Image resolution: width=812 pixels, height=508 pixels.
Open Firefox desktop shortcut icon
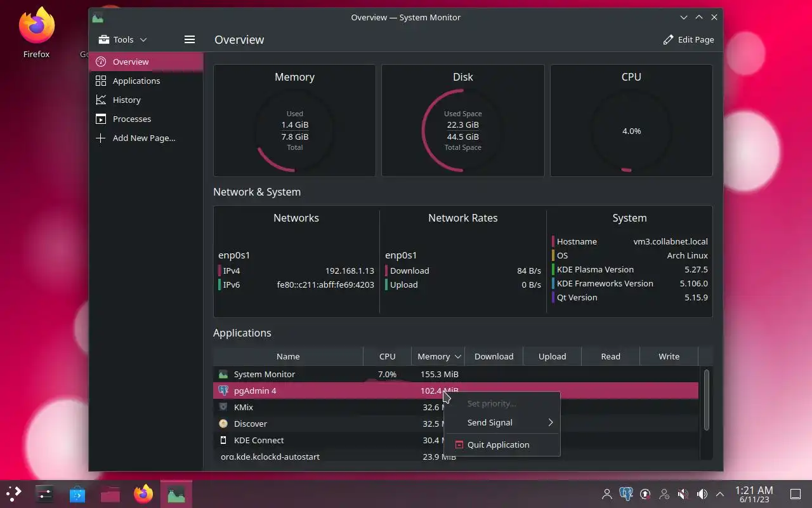36,33
